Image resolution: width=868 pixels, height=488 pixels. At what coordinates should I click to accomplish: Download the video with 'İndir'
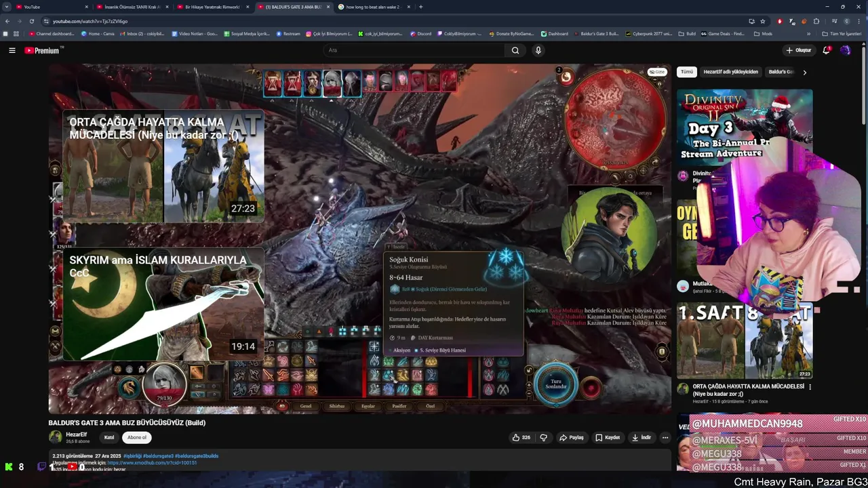[x=641, y=437]
